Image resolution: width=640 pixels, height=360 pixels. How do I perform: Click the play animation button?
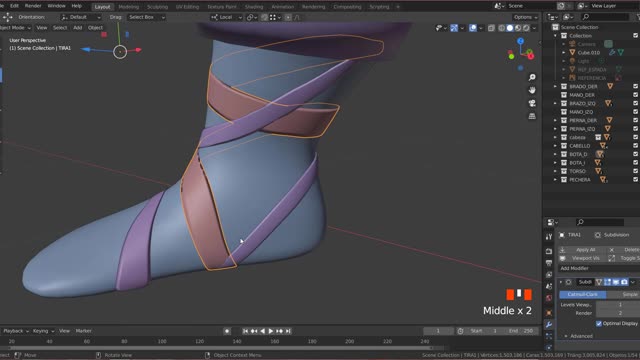[x=271, y=331]
